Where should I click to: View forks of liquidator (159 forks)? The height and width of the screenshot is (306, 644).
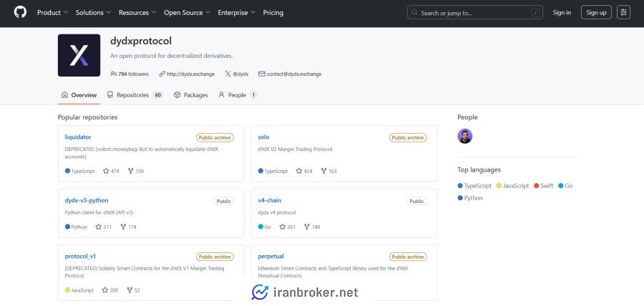(136, 171)
